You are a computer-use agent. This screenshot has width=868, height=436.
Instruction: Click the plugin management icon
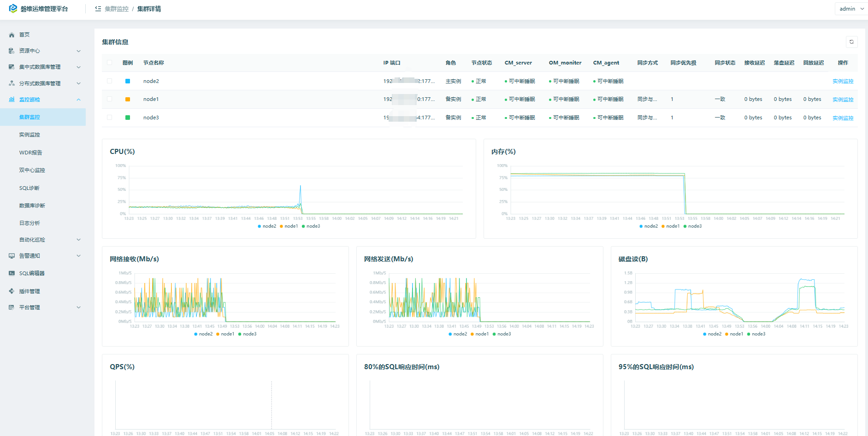[x=12, y=291]
